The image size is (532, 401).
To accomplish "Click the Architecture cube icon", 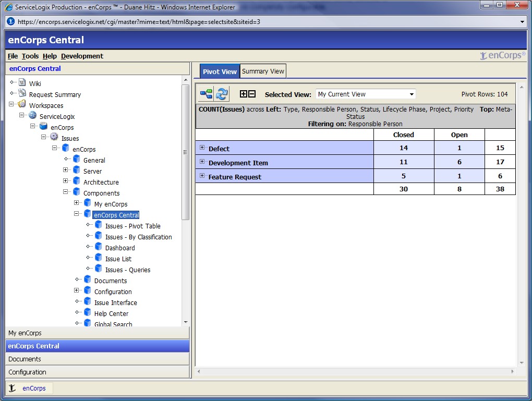I will tap(77, 180).
